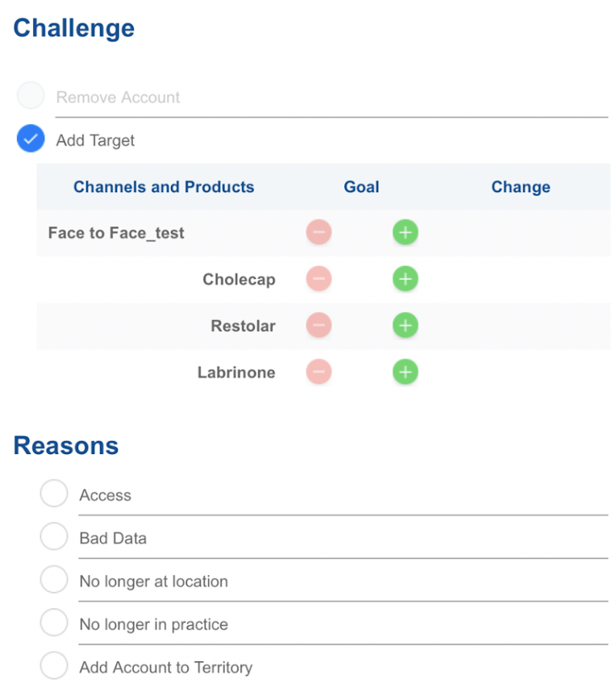Select the Remove Account radio option

[31, 96]
